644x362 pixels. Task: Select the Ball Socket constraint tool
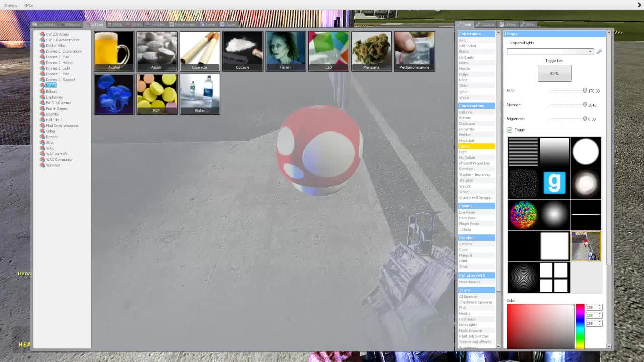tap(468, 46)
